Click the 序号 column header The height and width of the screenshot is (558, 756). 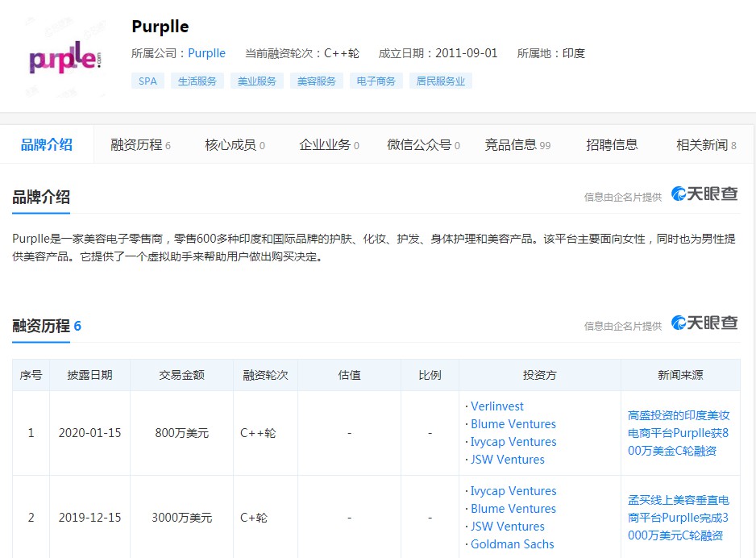click(31, 375)
